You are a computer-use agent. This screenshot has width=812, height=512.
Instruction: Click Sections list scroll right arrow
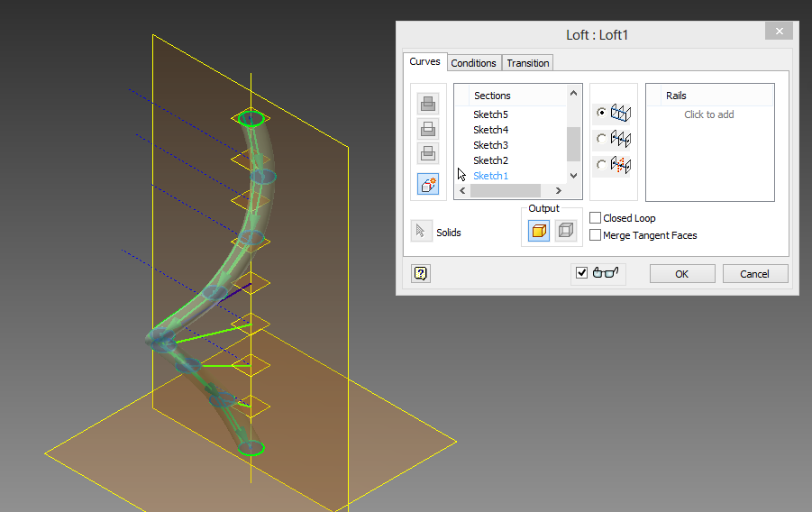point(558,191)
